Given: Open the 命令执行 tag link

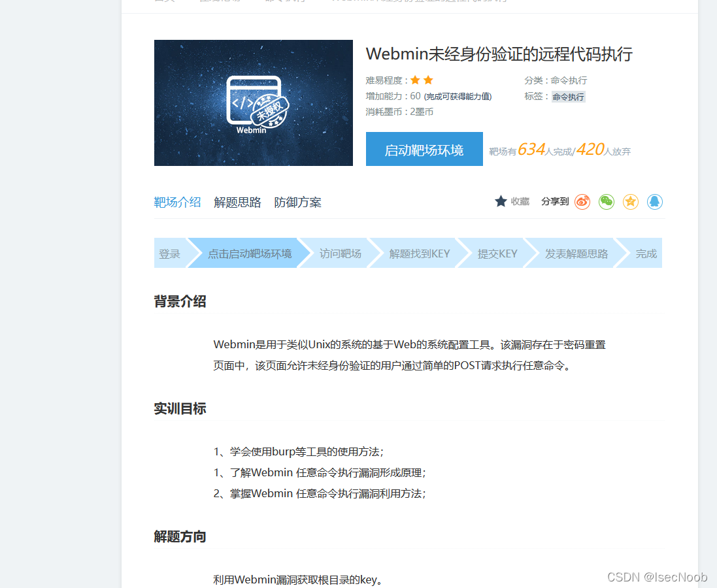Looking at the screenshot, I should point(567,96).
